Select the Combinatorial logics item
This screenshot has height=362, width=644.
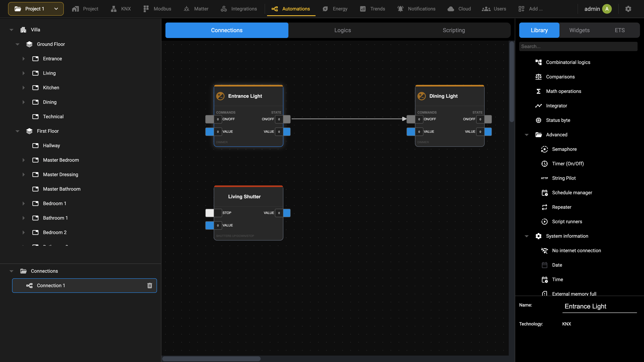point(568,62)
